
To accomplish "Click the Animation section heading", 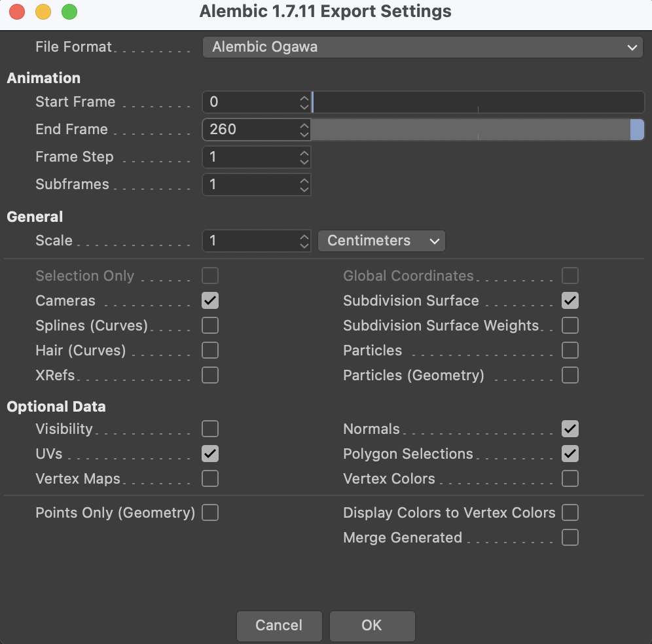I will [x=44, y=78].
